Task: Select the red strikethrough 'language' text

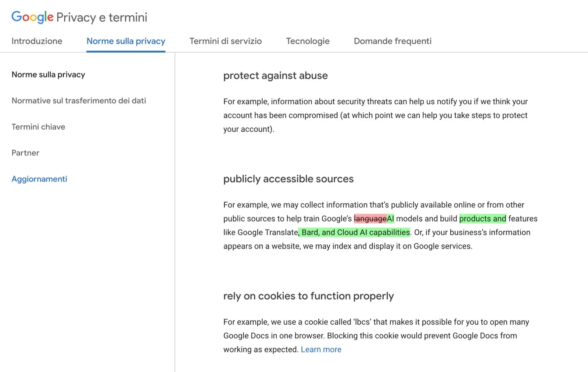Action: pos(369,218)
